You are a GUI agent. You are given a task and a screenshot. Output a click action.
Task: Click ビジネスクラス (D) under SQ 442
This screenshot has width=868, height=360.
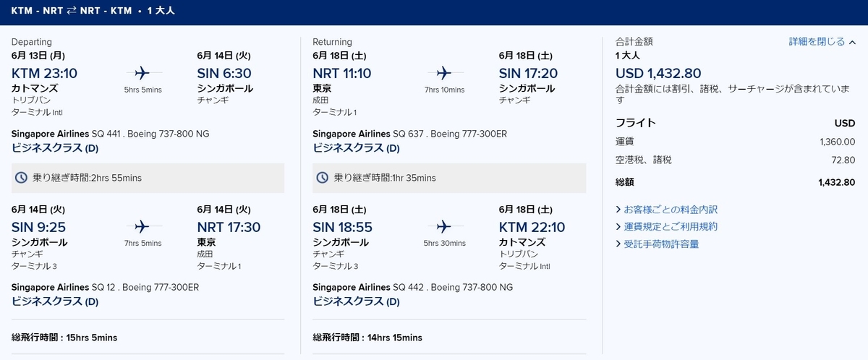coord(356,301)
